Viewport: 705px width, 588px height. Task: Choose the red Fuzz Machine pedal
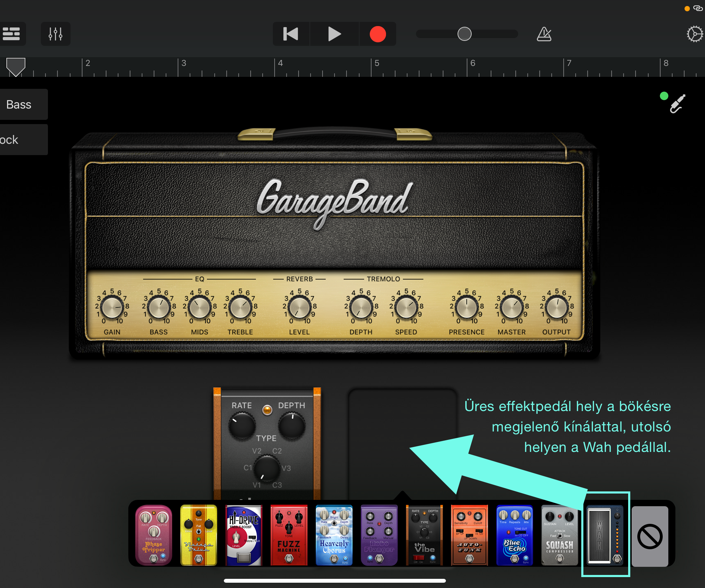pyautogui.click(x=289, y=535)
